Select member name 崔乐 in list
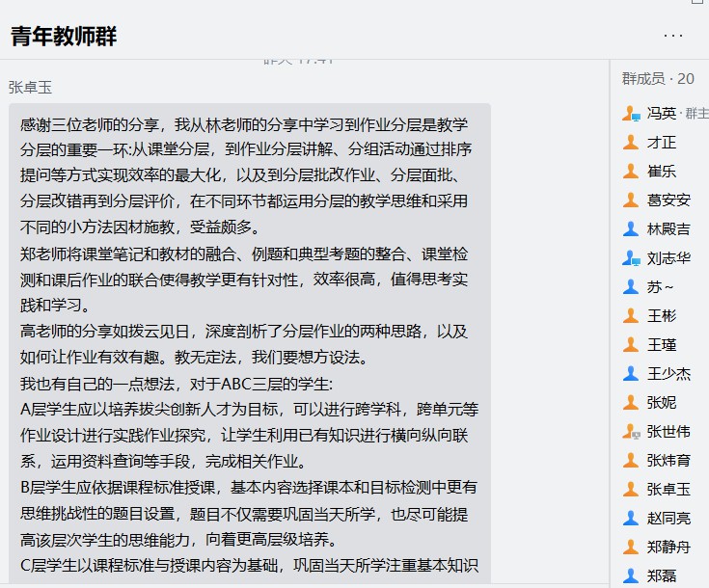 click(x=662, y=172)
